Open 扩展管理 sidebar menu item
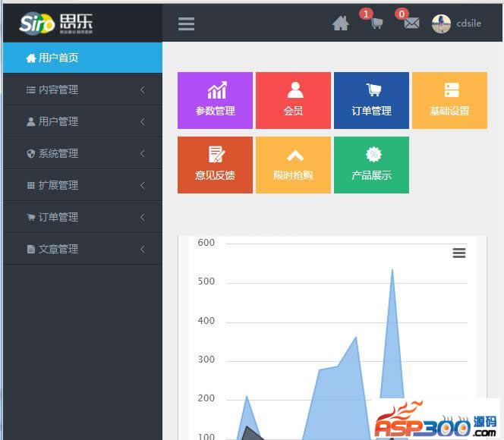Image resolution: width=504 pixels, height=440 pixels. [x=83, y=185]
